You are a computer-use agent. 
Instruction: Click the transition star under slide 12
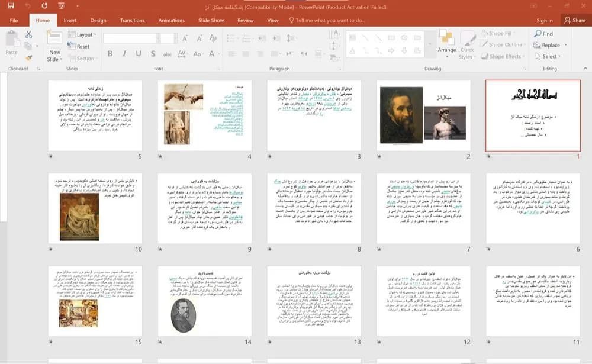(x=379, y=342)
